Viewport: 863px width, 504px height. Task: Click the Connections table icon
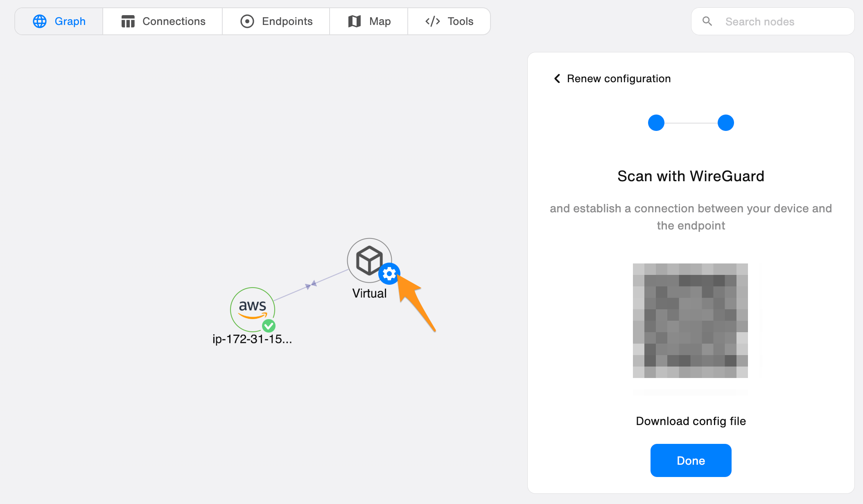128,21
